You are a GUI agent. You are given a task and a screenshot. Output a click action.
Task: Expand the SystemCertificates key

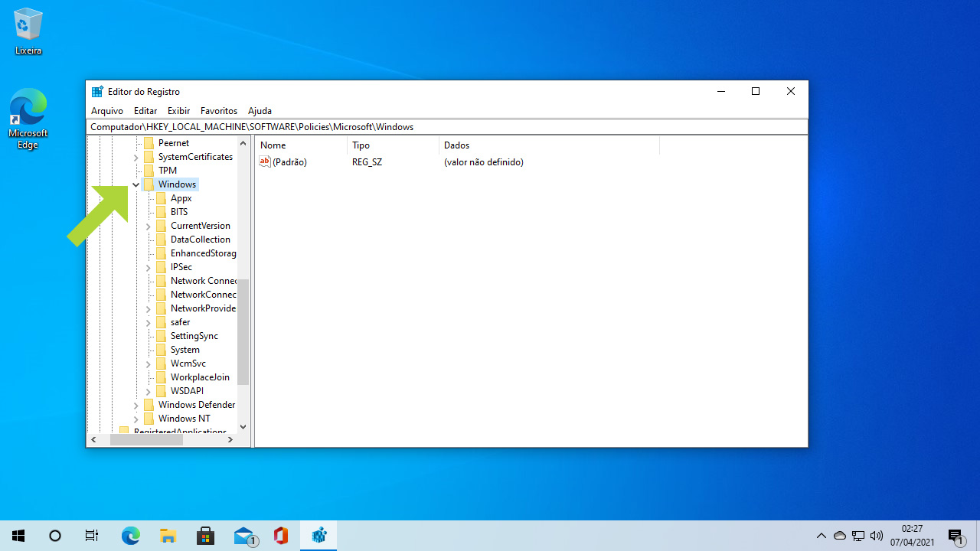pos(136,157)
